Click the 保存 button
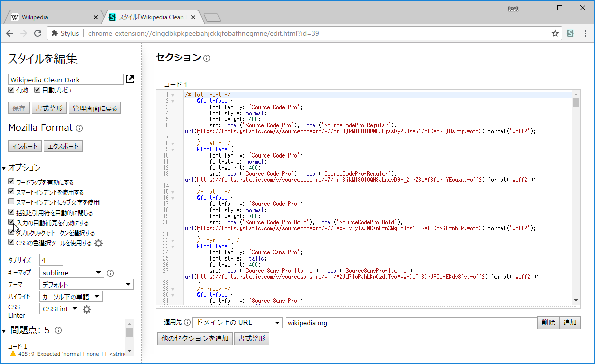Viewport: 595px width, 364px height. point(19,108)
